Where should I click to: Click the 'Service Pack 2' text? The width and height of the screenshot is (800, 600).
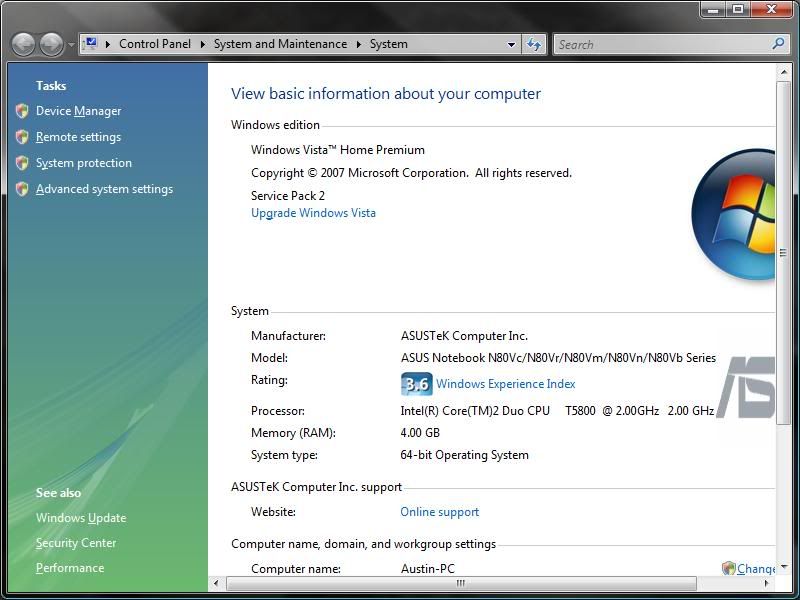pos(288,196)
